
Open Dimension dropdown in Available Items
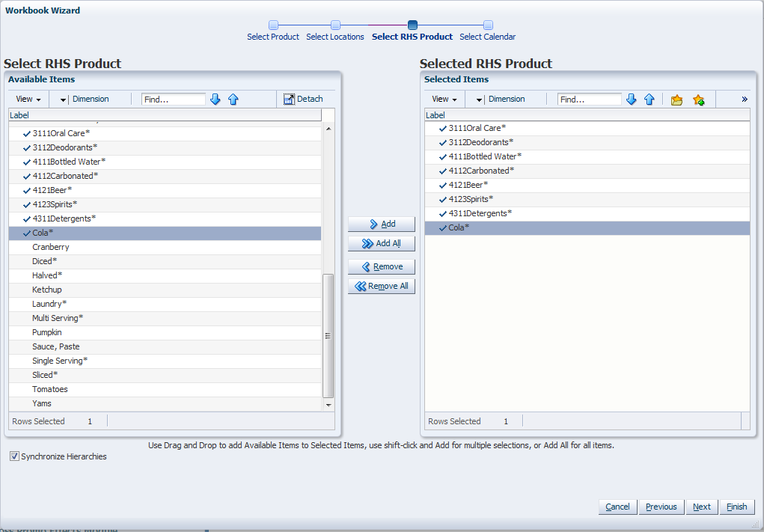85,99
